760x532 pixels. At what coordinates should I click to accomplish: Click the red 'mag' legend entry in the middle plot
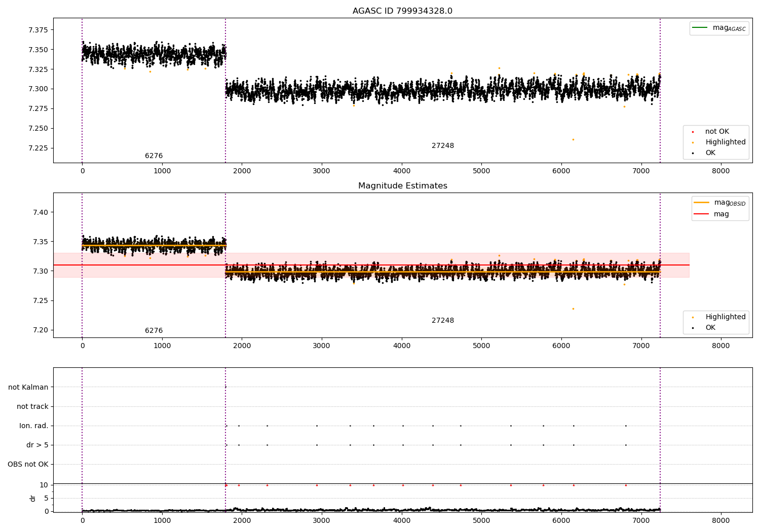[x=712, y=214]
